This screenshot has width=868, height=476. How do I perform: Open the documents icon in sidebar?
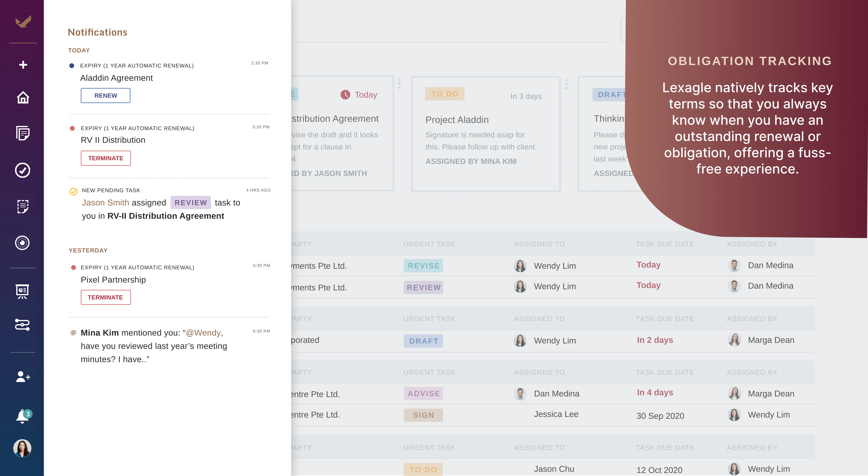click(23, 133)
